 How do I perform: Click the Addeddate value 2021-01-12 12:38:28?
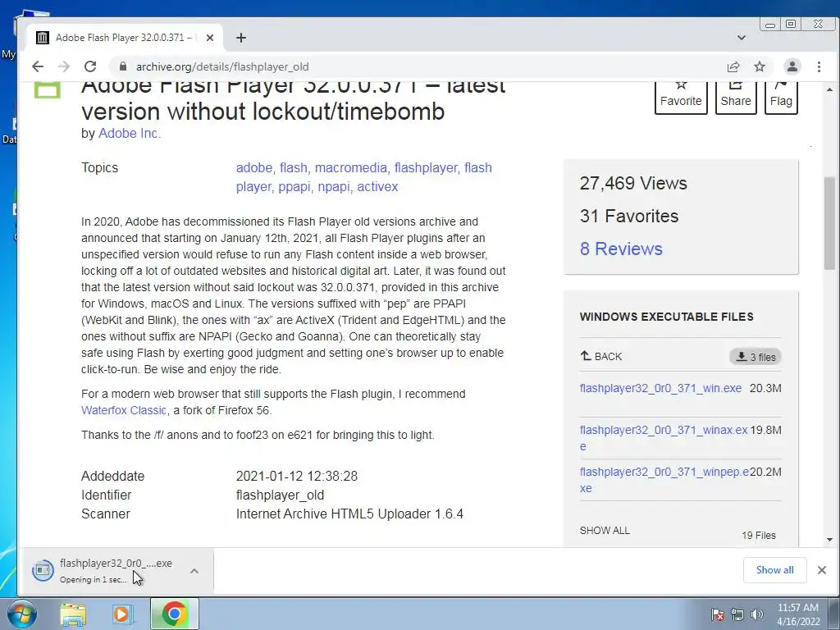297,477
